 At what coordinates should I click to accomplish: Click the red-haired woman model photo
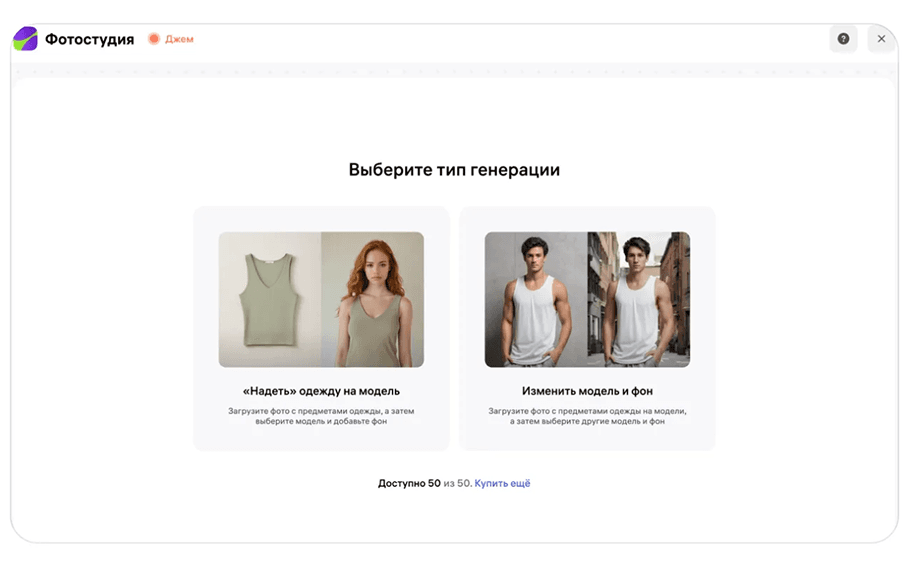click(372, 299)
